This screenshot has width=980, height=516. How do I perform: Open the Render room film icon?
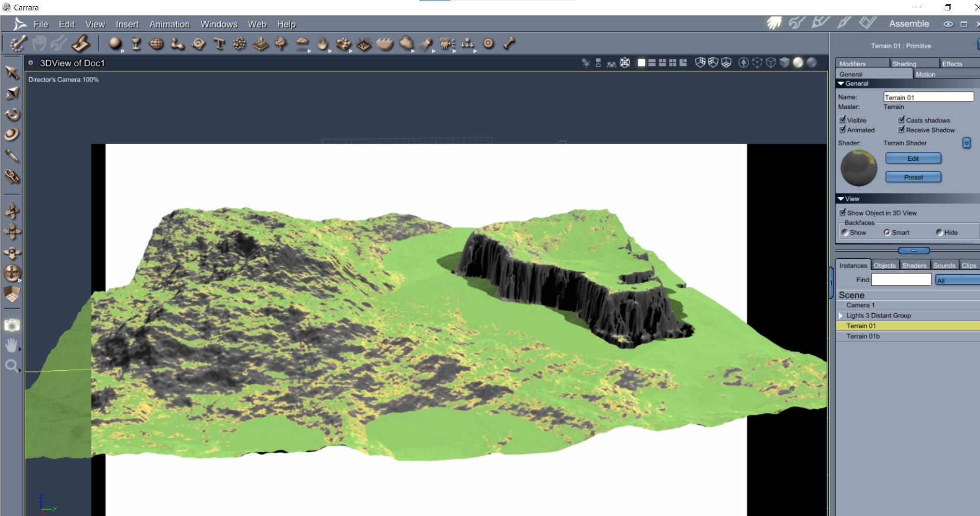click(x=867, y=23)
